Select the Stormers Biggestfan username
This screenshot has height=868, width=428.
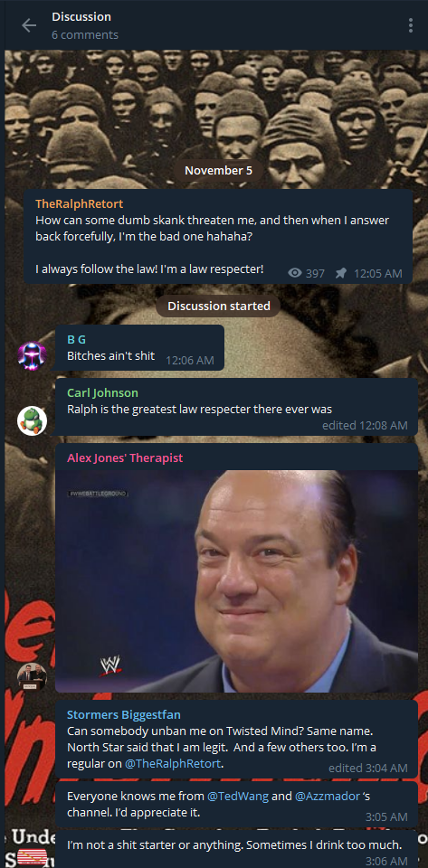click(124, 714)
